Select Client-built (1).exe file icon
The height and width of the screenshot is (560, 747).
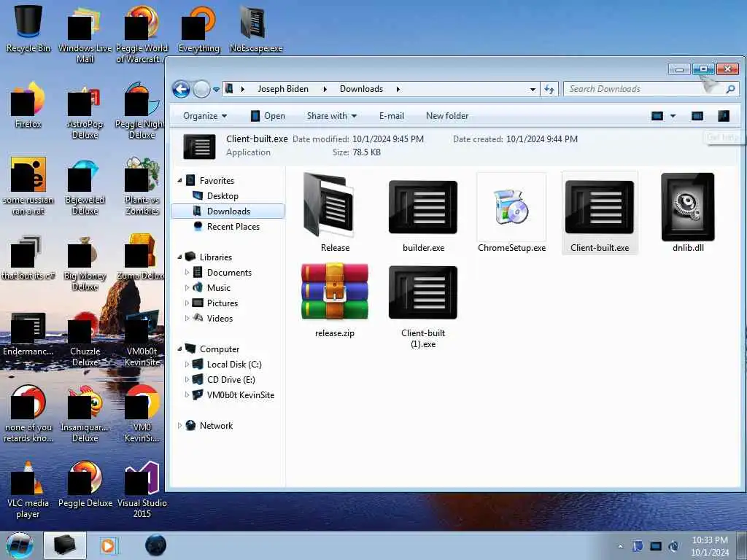(423, 292)
